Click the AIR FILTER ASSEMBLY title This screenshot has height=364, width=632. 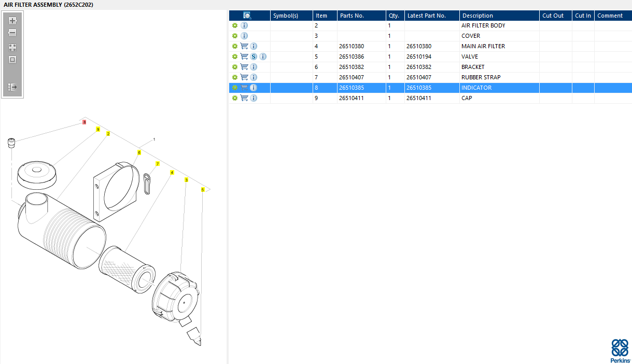pyautogui.click(x=49, y=5)
